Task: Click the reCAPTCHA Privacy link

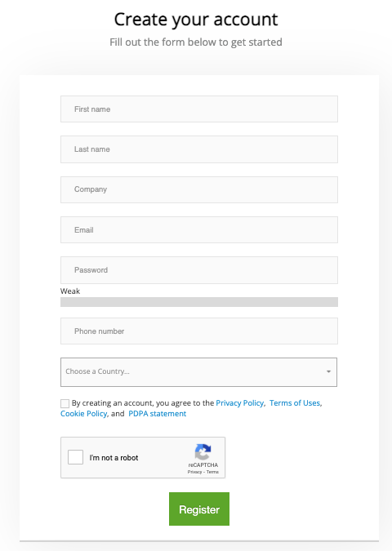Action: (194, 472)
